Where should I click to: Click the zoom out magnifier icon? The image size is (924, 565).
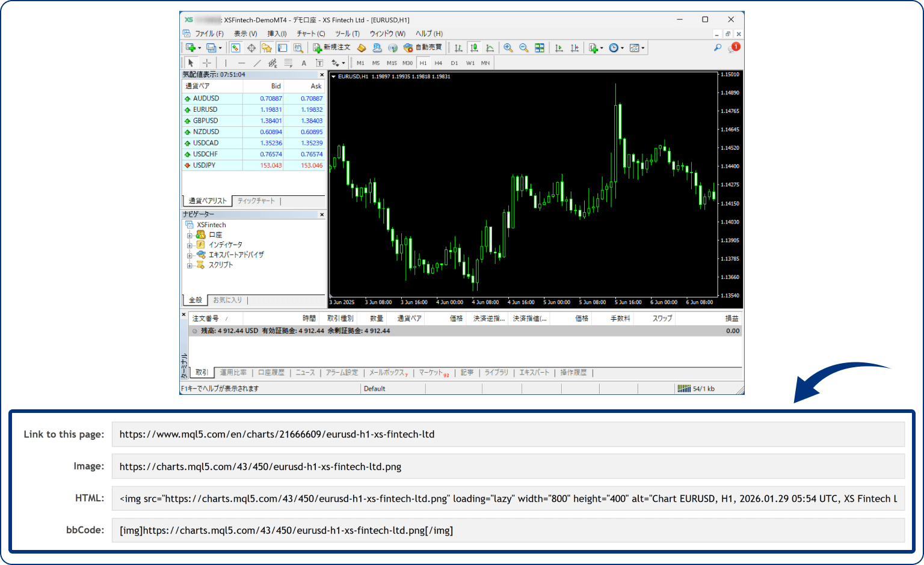524,47
